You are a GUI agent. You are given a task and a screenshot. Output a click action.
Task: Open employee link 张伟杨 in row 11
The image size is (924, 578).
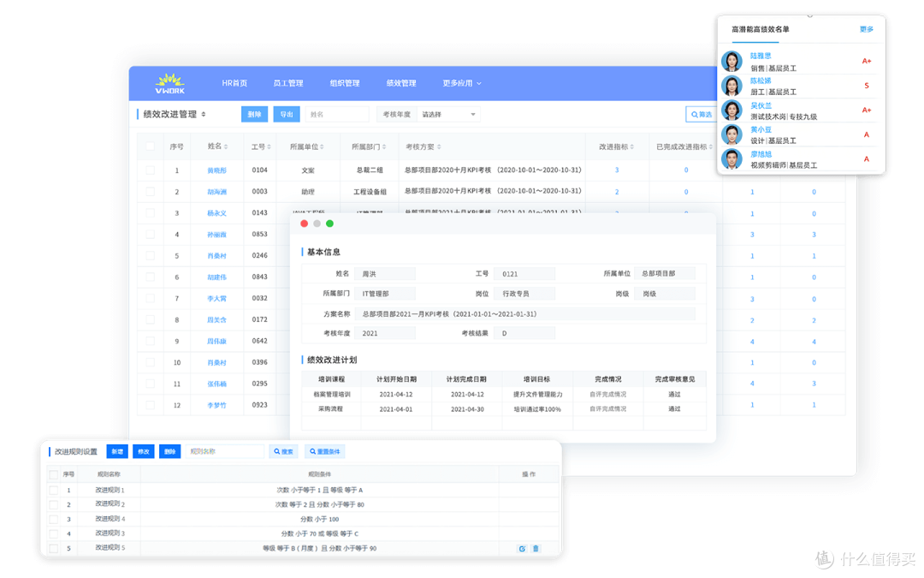(216, 384)
